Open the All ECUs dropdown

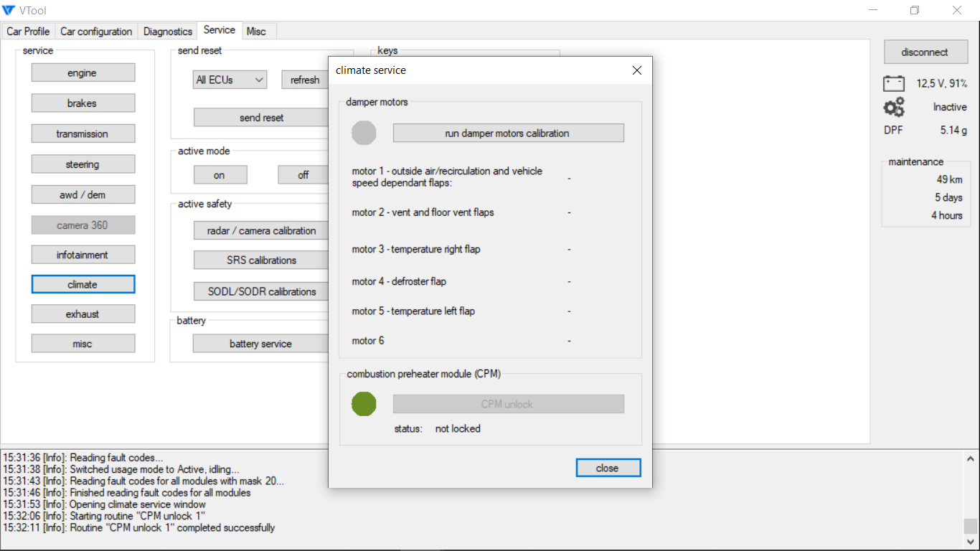[x=230, y=80]
